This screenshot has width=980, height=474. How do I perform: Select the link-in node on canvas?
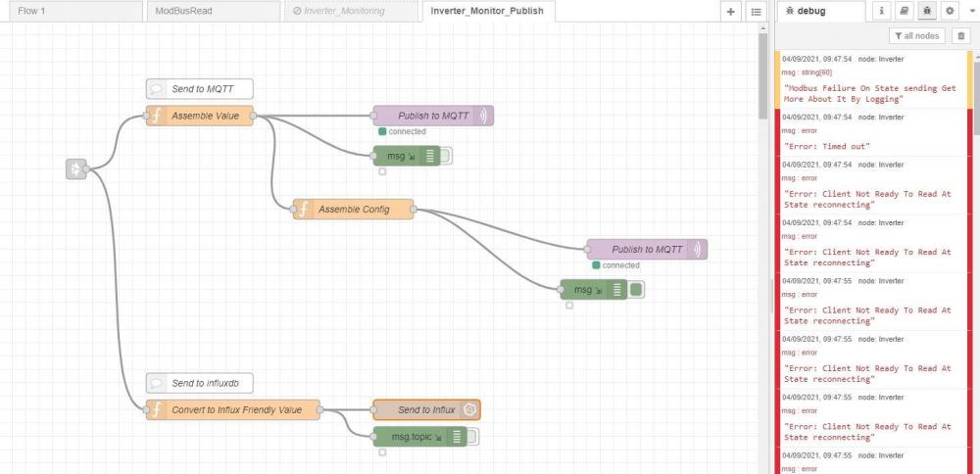[x=76, y=168]
